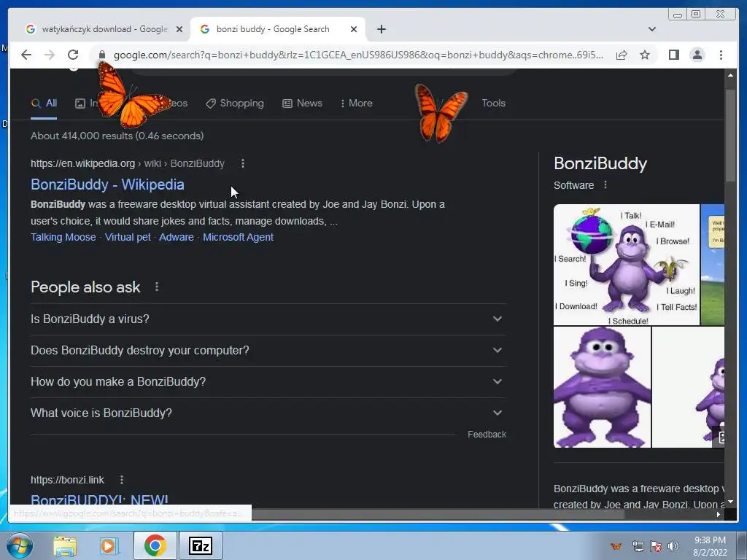
Task: Open knowledge panel dots beside Software
Action: point(605,184)
